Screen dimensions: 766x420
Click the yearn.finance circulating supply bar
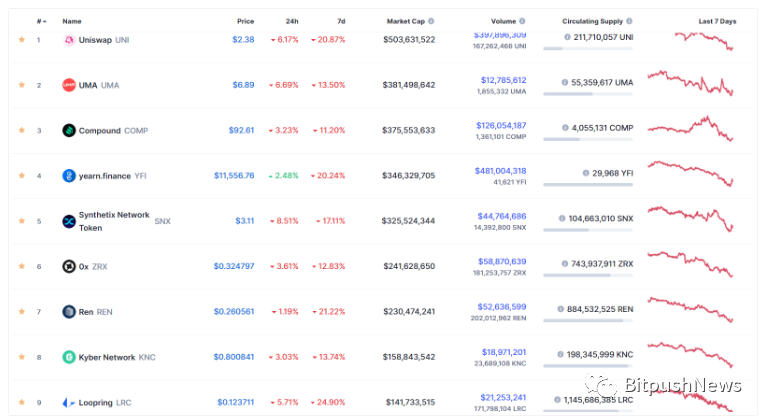point(588,185)
